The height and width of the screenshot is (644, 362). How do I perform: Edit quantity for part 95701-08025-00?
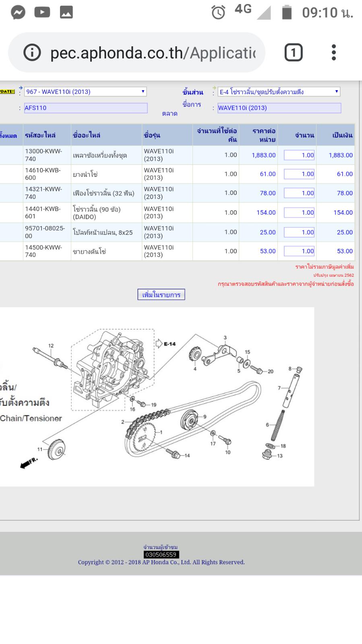click(299, 232)
